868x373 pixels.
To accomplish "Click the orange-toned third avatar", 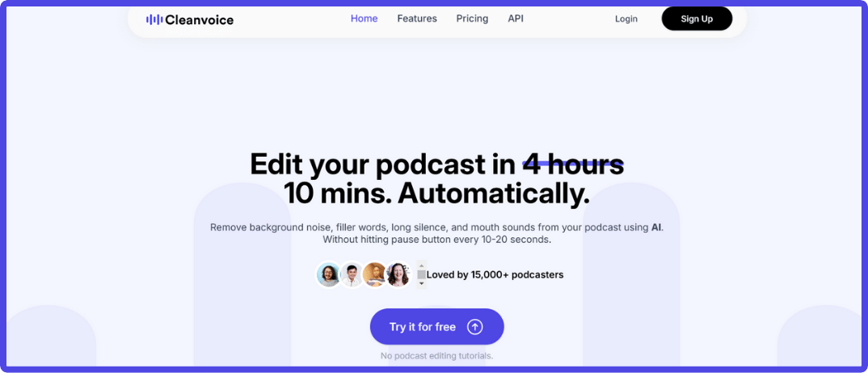I will 375,275.
